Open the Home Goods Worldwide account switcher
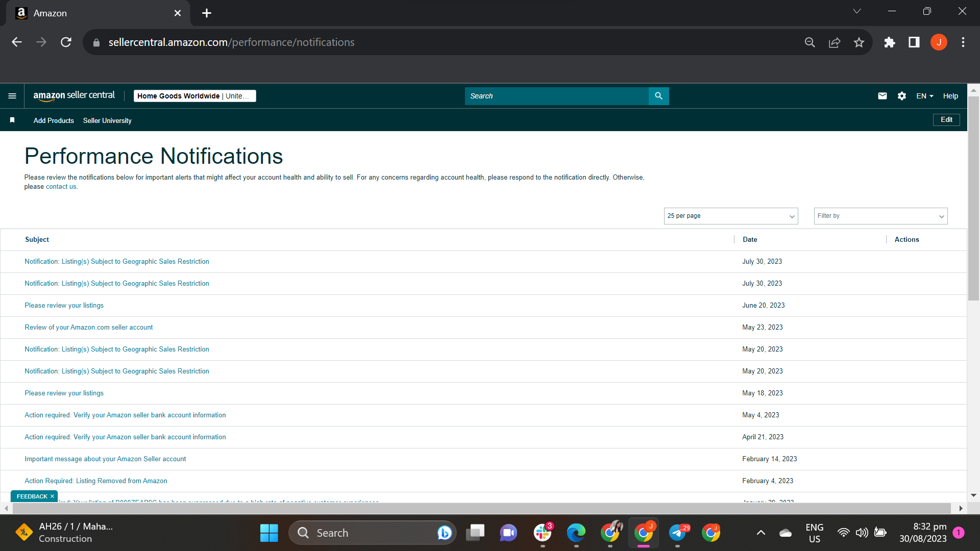This screenshot has width=980, height=551. coord(195,96)
